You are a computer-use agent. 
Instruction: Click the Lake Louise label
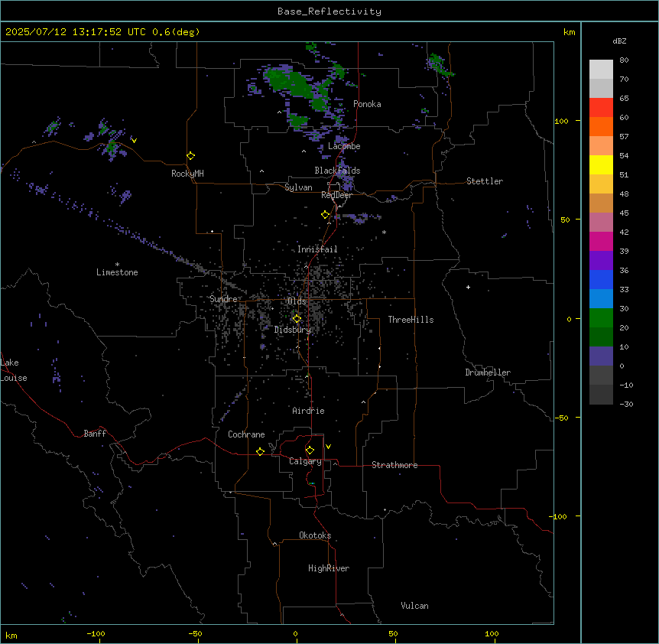(x=14, y=370)
